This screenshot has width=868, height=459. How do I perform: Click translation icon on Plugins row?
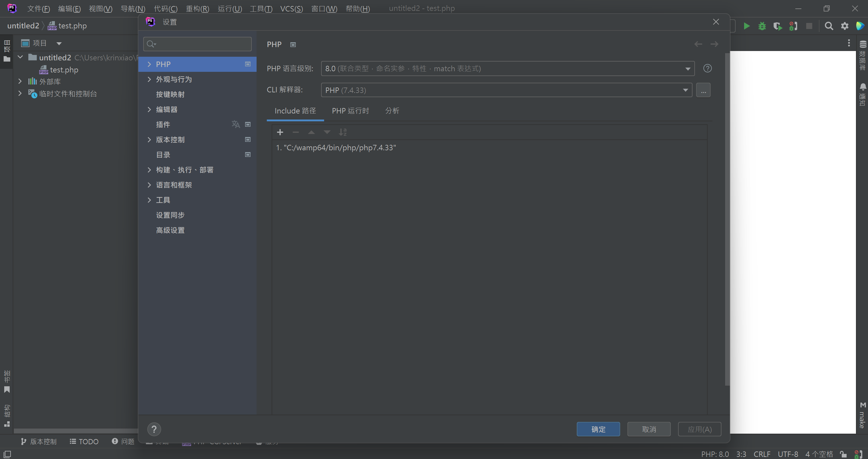coord(235,124)
